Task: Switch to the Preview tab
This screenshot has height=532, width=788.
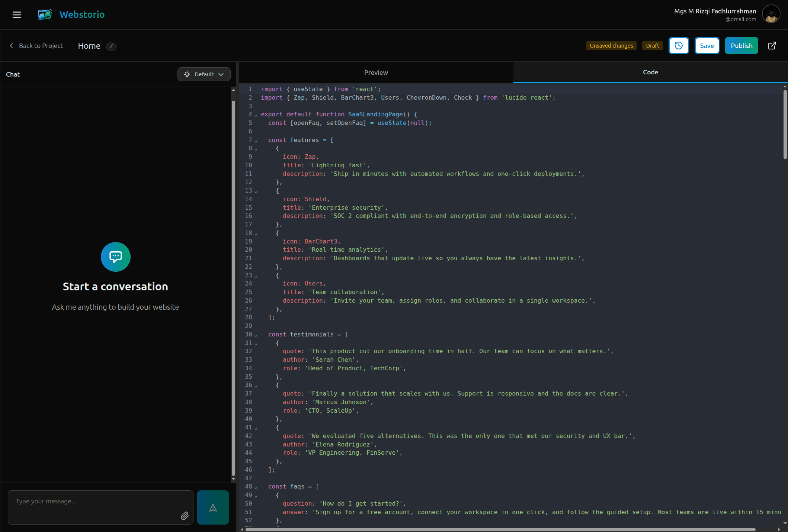Action: pos(376,72)
